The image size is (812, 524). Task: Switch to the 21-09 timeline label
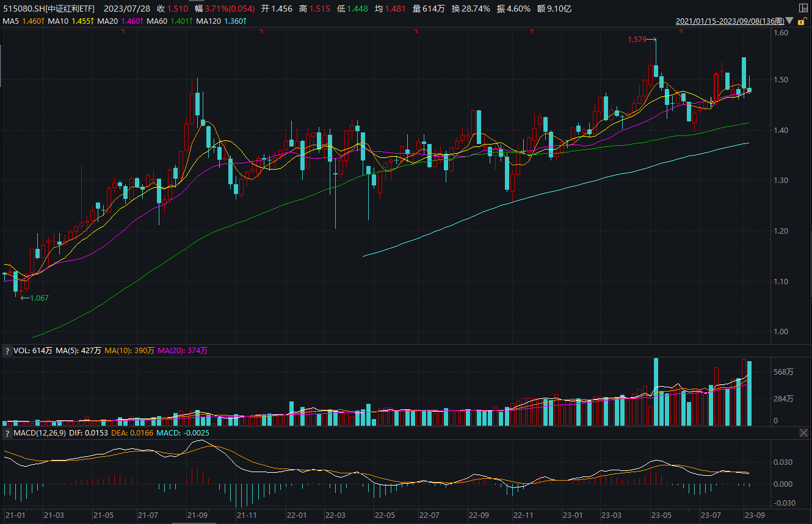(197, 515)
